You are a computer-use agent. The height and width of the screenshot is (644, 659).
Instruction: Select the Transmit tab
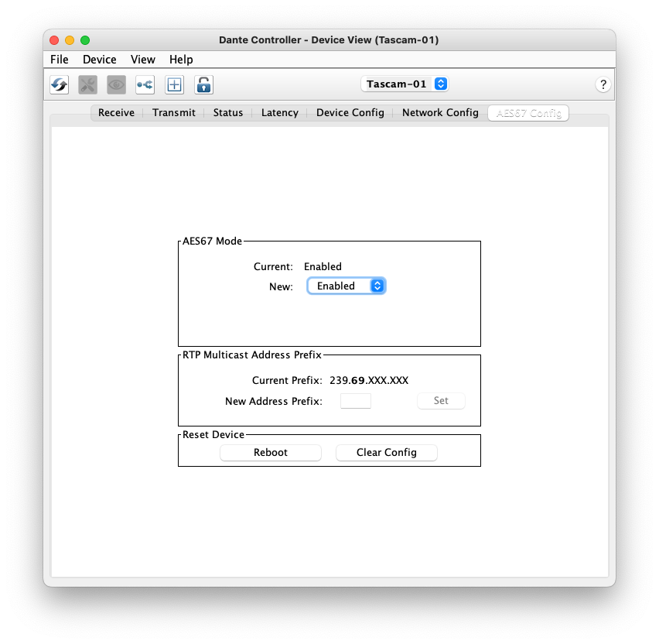tap(173, 112)
